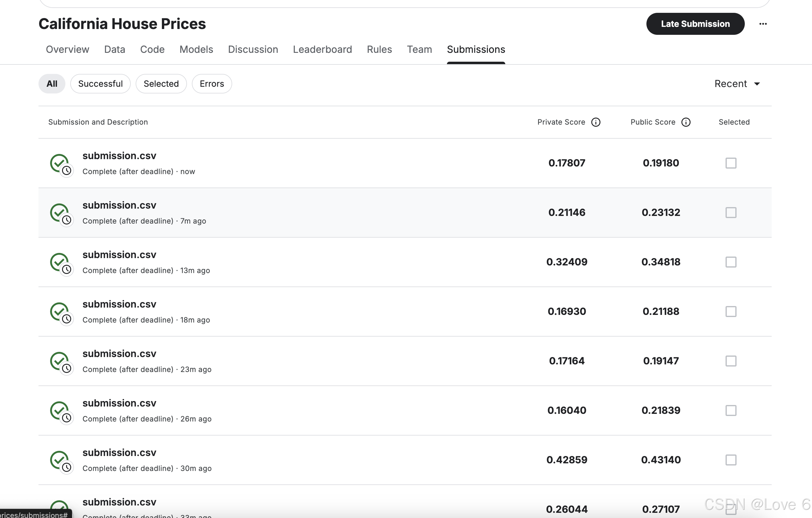
Task: Select checkbox for 0.16930 score submission
Action: (x=731, y=311)
